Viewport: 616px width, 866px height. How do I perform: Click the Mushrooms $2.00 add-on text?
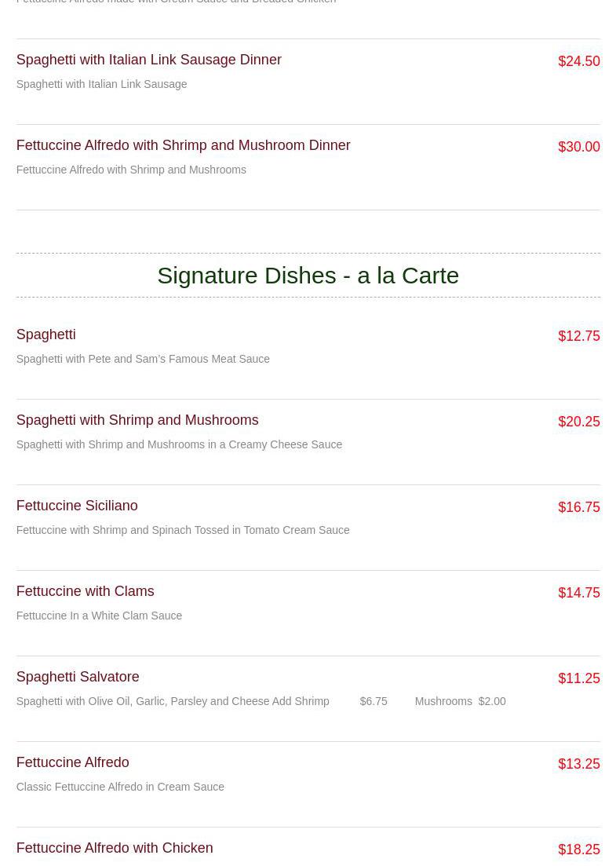pyautogui.click(x=461, y=701)
